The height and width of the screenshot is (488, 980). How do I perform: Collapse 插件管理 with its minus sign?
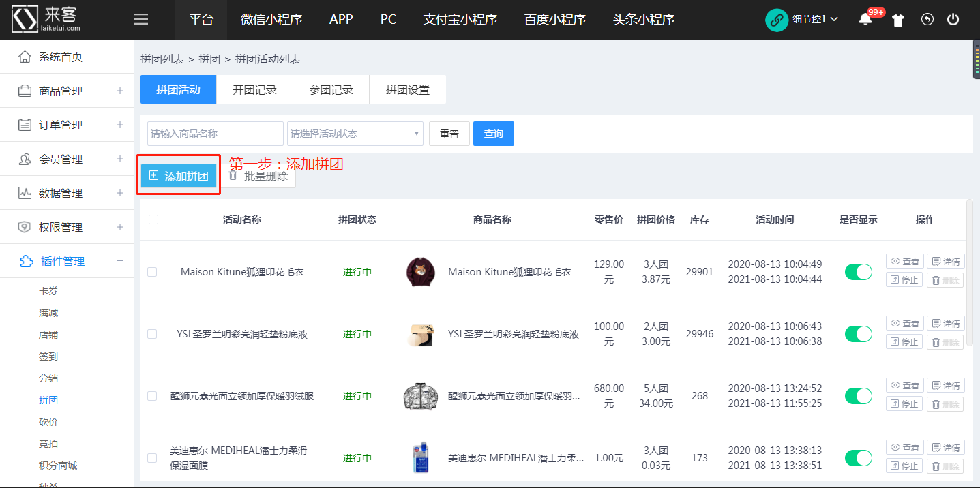coord(120,261)
